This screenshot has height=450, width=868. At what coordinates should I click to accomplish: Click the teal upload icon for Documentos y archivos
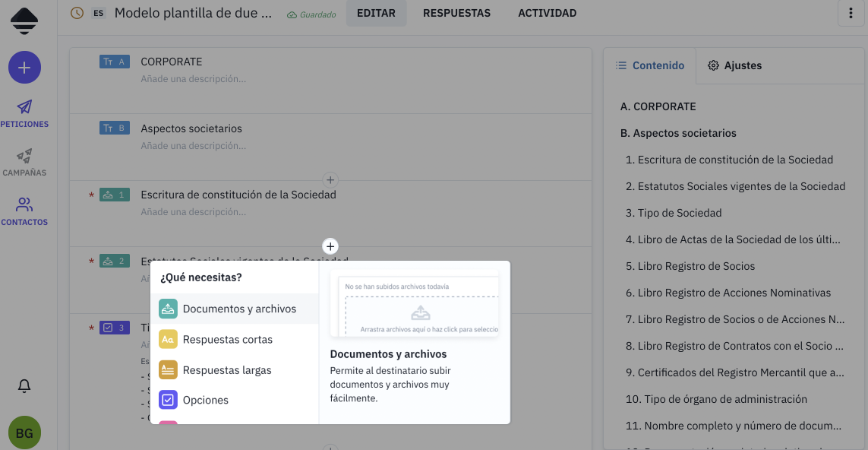[168, 309]
